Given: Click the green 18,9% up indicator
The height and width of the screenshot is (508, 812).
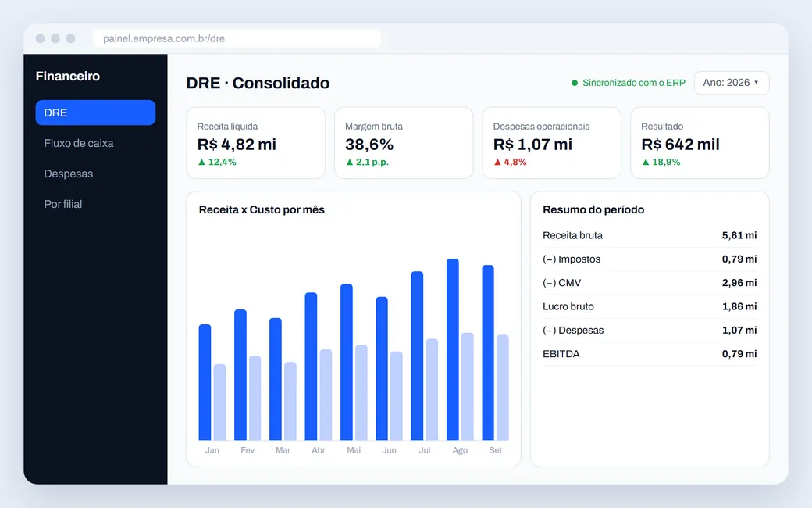Looking at the screenshot, I should click(x=661, y=163).
